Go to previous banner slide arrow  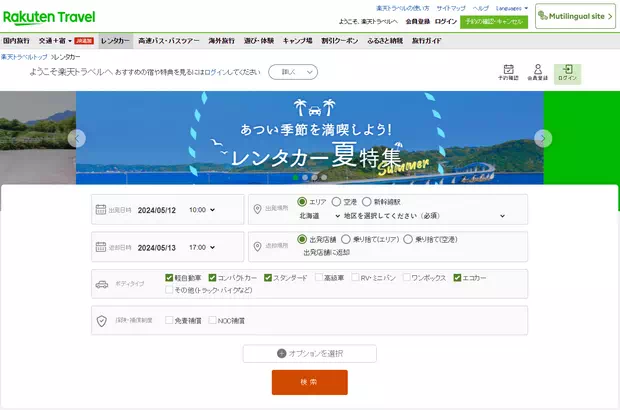pos(77,138)
